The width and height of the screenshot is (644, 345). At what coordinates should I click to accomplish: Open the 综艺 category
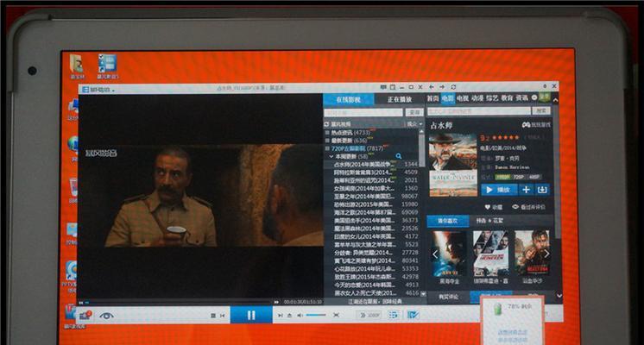click(x=492, y=98)
